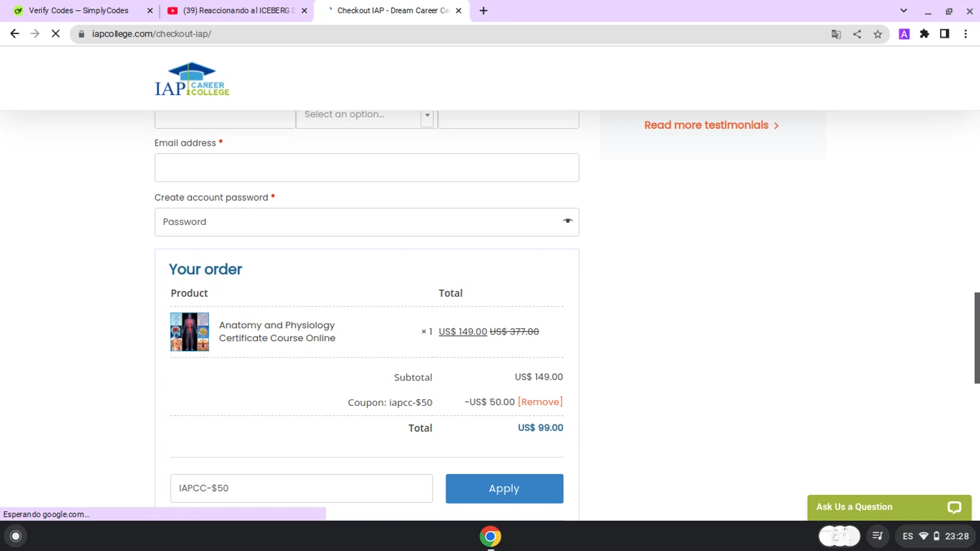Image resolution: width=980 pixels, height=551 pixels.
Task: Remove the iapcc-$50 coupon
Action: coord(540,402)
